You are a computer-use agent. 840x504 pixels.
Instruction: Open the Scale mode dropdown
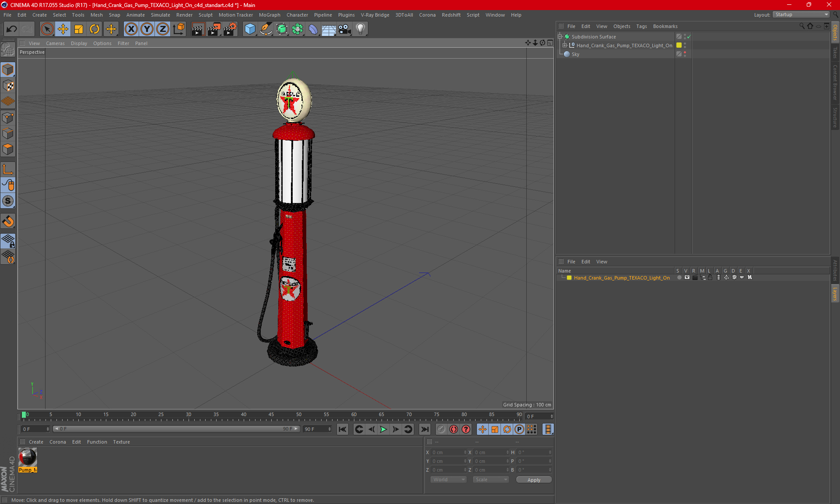(491, 479)
